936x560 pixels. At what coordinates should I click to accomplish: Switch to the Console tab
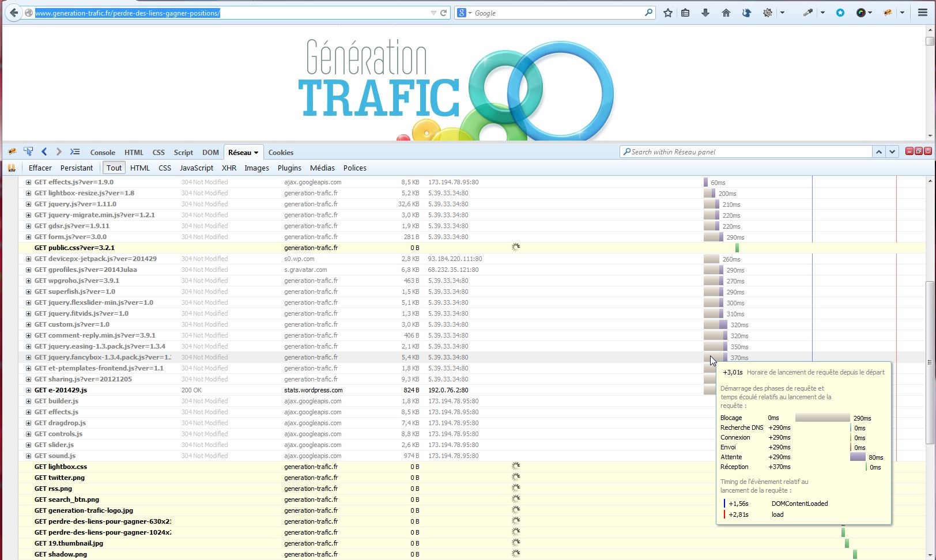[103, 152]
